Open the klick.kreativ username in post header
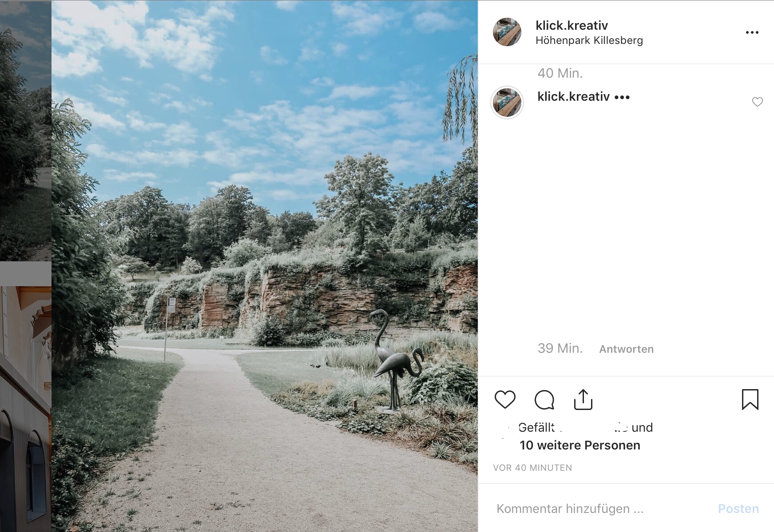Image resolution: width=774 pixels, height=532 pixels. coord(572,25)
